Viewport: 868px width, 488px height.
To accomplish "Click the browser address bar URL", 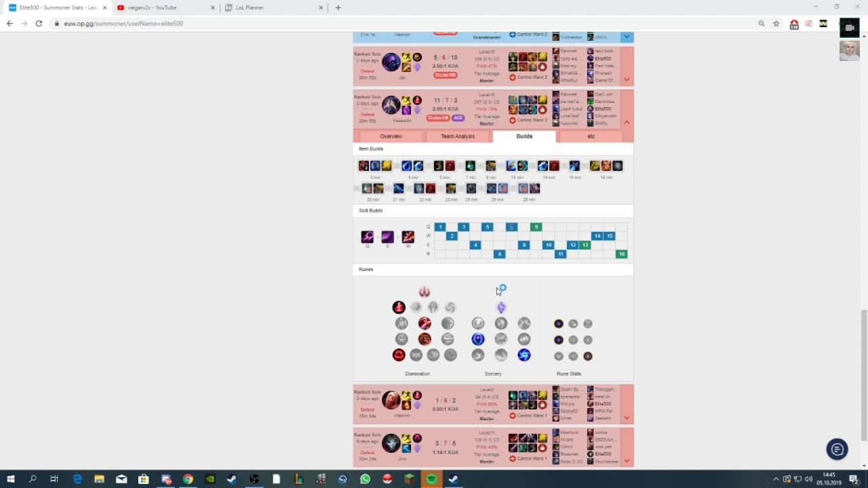I will 123,23.
